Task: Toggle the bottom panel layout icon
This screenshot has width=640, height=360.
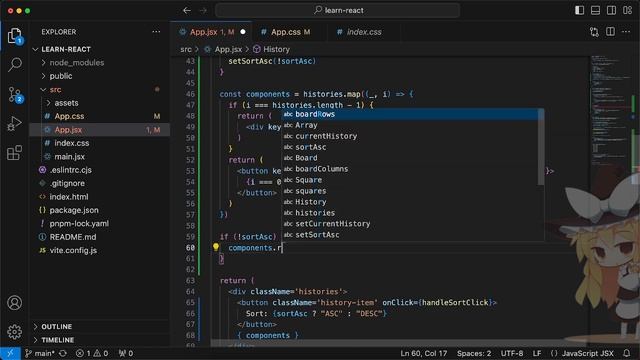Action: click(595, 11)
